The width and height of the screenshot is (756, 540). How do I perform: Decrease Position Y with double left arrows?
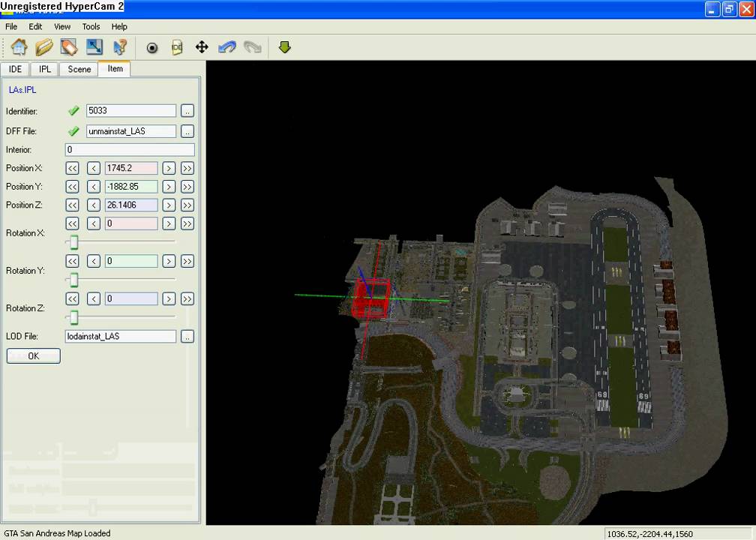(72, 187)
